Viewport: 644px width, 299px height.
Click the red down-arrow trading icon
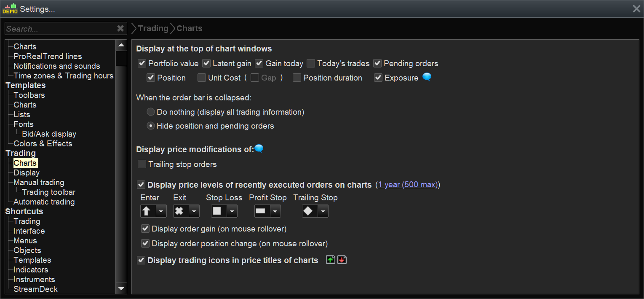[342, 260]
